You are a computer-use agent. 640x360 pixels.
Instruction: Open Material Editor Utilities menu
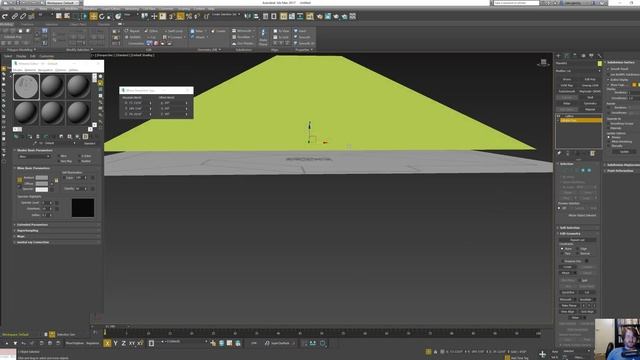pyautogui.click(x=73, y=70)
